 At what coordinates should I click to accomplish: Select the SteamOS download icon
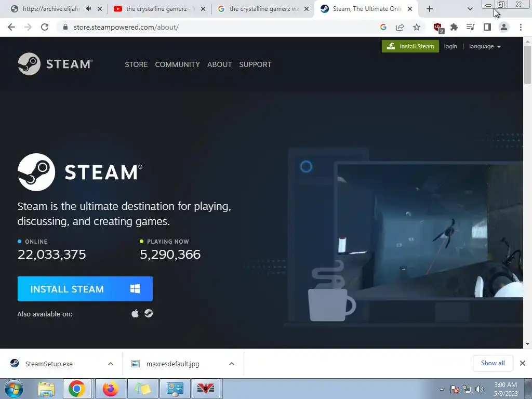pos(149,313)
